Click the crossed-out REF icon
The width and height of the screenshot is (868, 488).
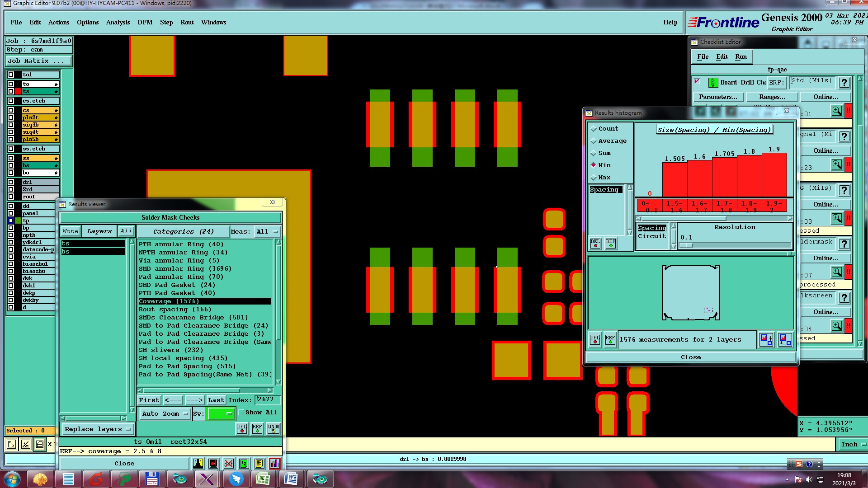click(229, 464)
